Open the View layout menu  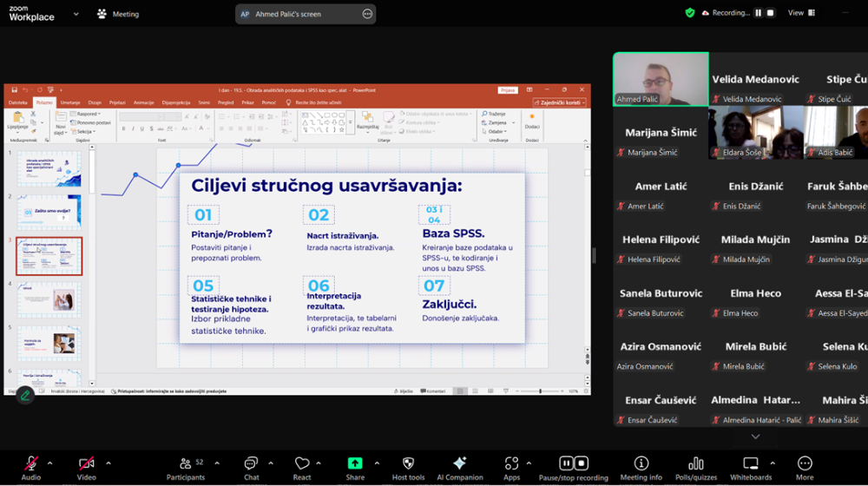point(801,13)
